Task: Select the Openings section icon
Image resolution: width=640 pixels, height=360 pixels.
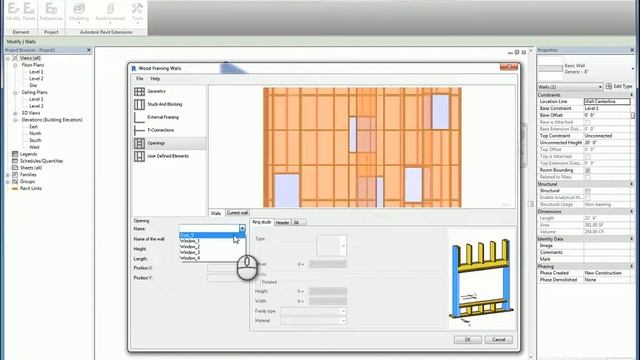Action: click(x=139, y=143)
